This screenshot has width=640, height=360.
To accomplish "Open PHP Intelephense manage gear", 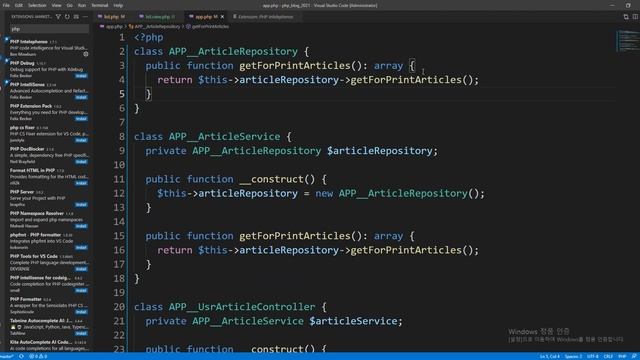I will [x=86, y=54].
